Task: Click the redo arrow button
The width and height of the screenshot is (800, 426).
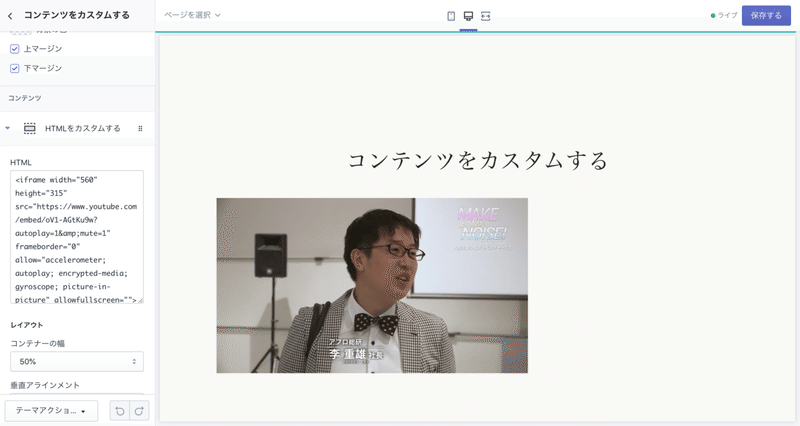Action: tap(139, 411)
